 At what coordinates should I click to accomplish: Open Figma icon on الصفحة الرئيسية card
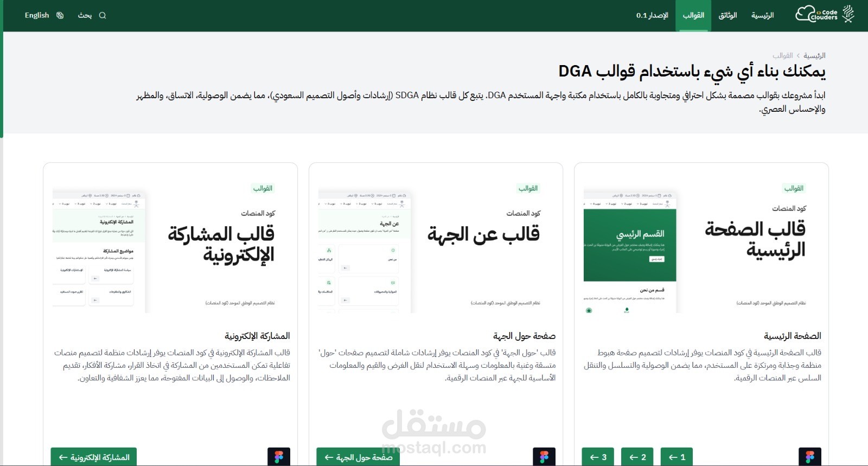click(810, 457)
